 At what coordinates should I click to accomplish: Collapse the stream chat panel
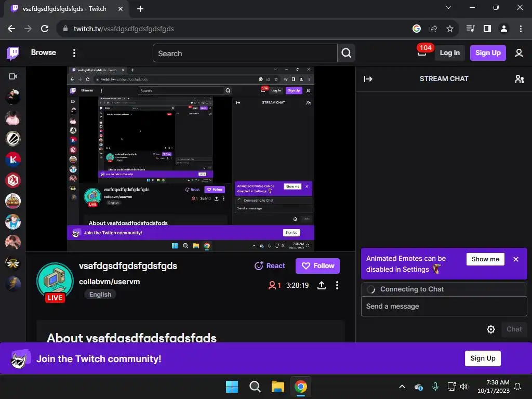click(368, 79)
